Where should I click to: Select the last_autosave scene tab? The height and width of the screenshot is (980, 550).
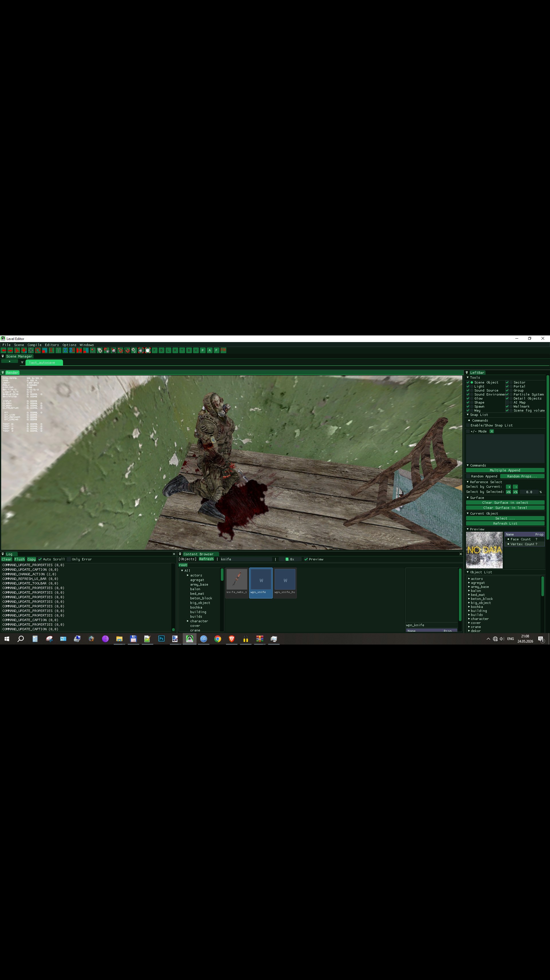point(44,363)
